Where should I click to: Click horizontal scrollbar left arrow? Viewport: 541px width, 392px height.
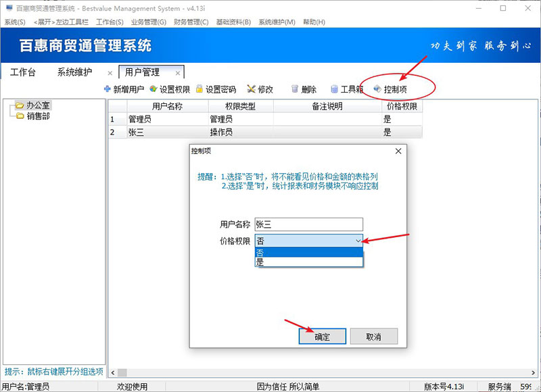113,372
